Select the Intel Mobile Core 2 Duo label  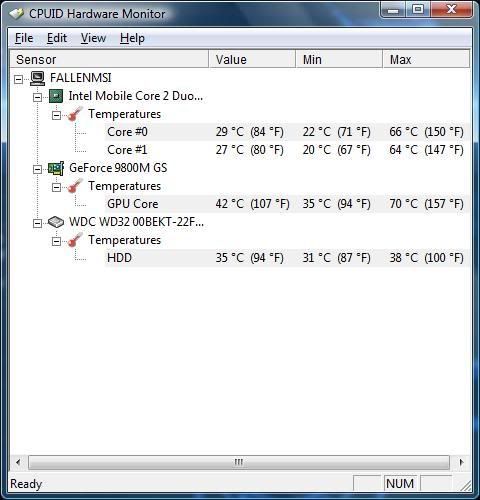136,96
